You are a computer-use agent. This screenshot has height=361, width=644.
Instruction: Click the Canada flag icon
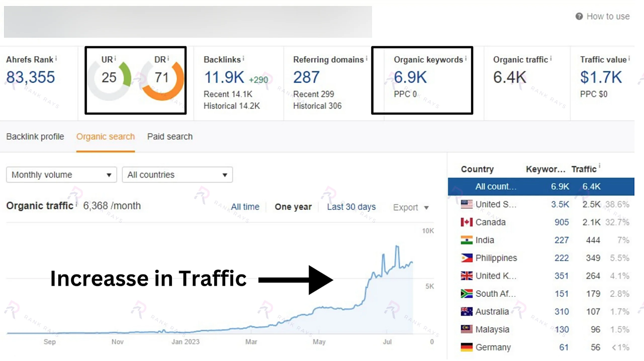point(467,222)
